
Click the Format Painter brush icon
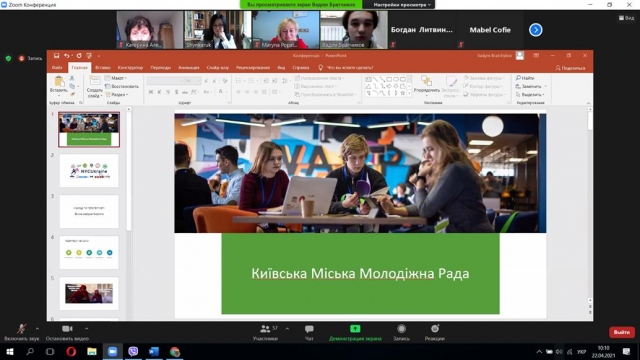point(72,94)
